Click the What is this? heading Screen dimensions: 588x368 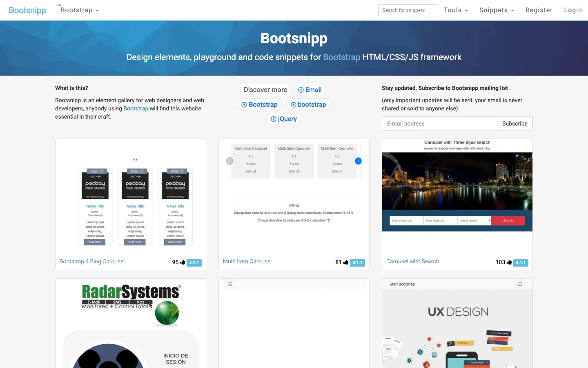[71, 88]
